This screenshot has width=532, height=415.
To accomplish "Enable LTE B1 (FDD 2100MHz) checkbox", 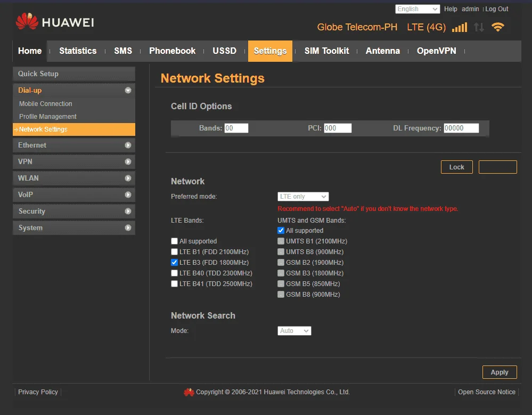I will [x=174, y=252].
